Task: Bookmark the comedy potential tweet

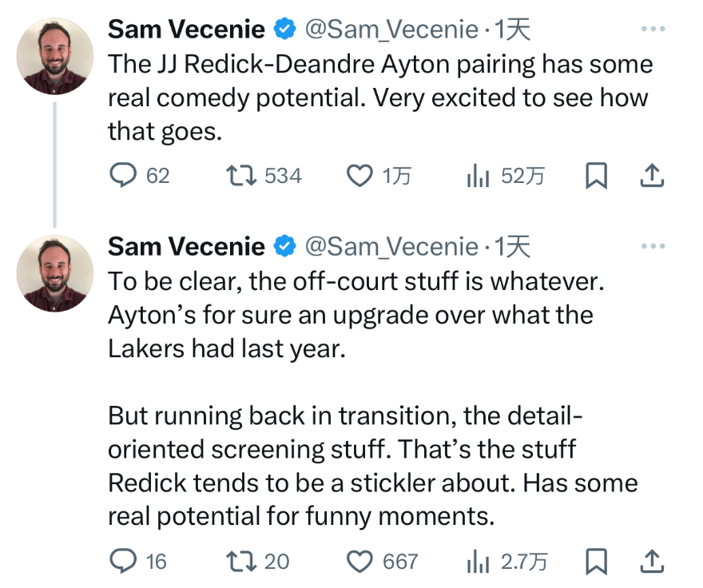Action: (x=596, y=176)
